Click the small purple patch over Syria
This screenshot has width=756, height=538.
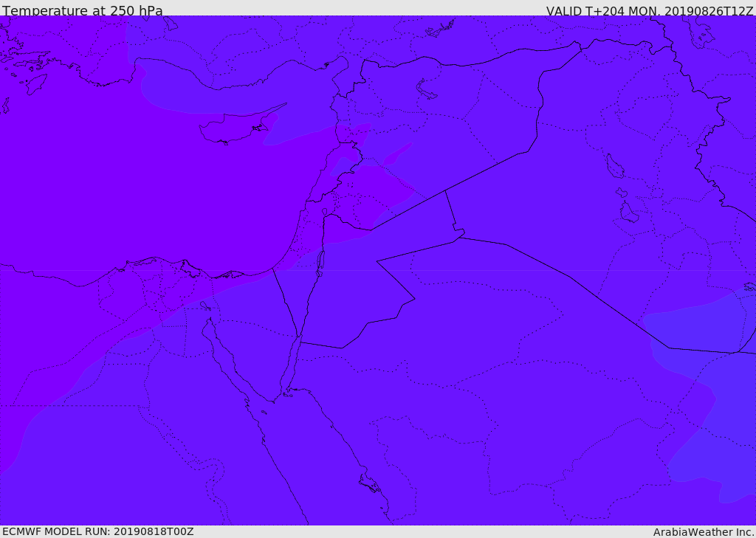[x=396, y=154]
